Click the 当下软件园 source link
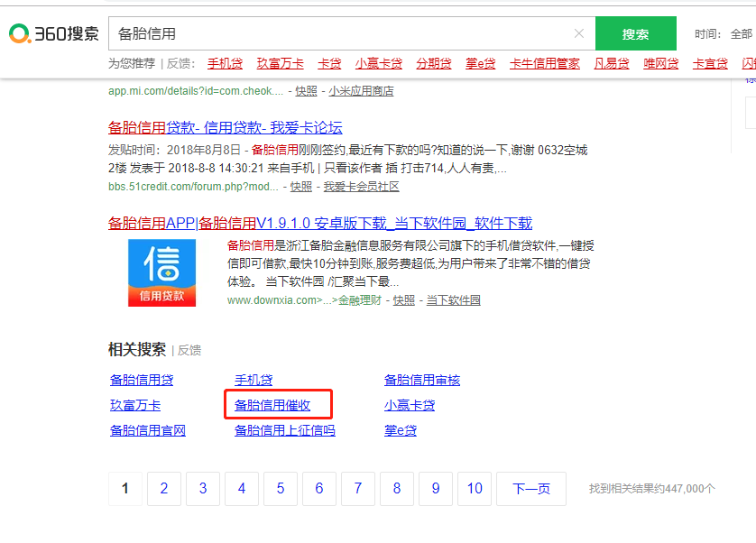Image resolution: width=756 pixels, height=543 pixels. coord(453,300)
